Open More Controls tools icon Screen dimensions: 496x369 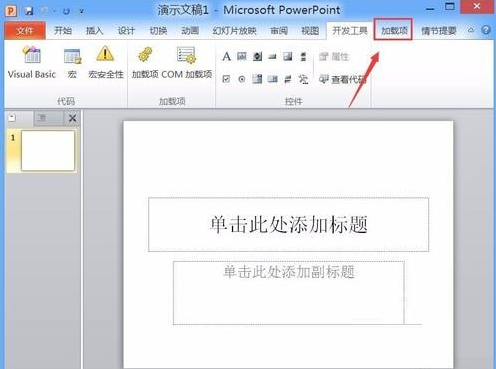tap(303, 79)
